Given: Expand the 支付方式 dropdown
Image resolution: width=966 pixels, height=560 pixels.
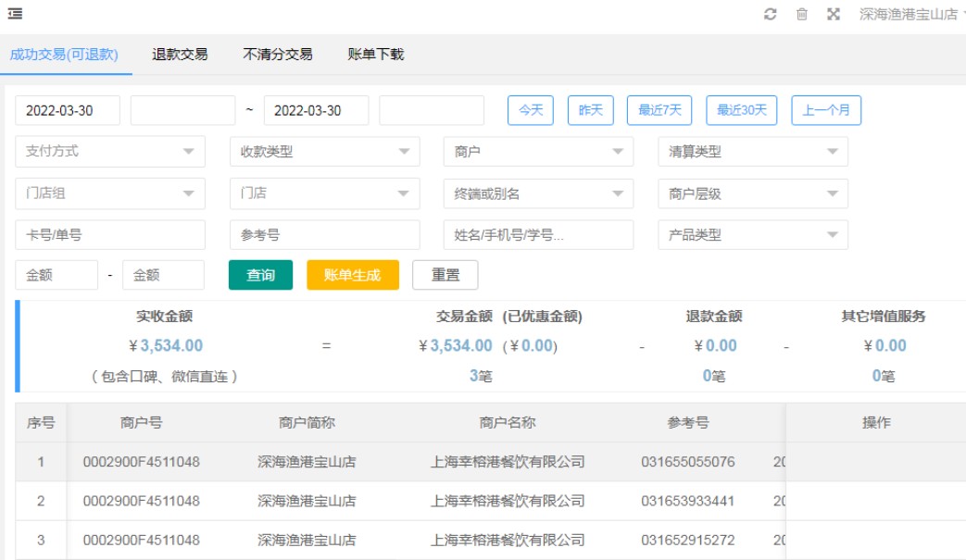Looking at the screenshot, I should click(x=110, y=152).
